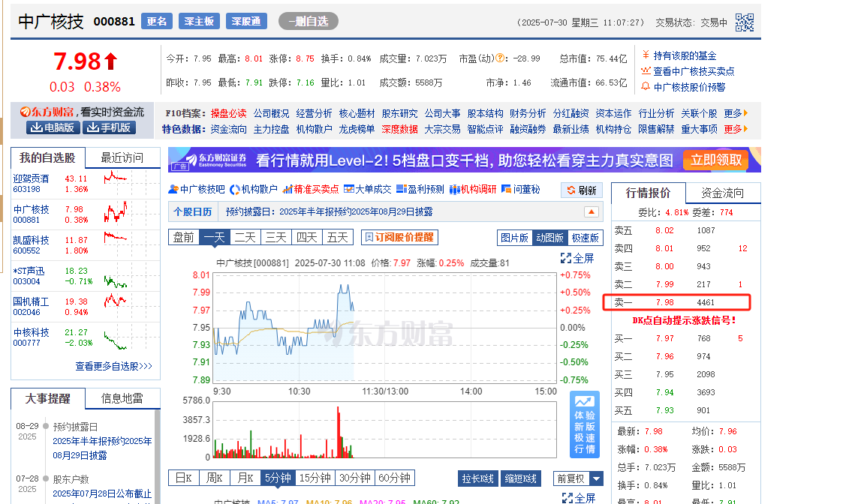Click the 卖一 7.98 order book row
The image size is (861, 504).
point(676,302)
